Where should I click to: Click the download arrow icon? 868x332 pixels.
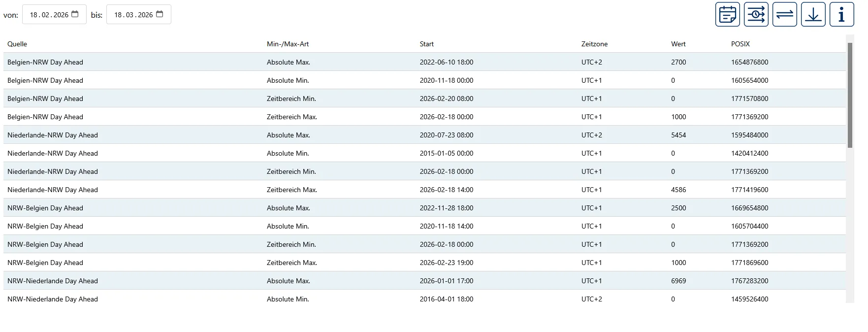pos(813,14)
